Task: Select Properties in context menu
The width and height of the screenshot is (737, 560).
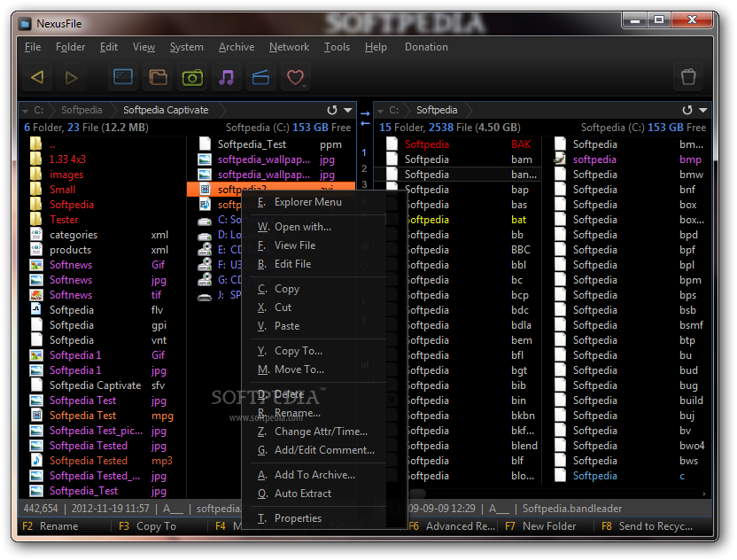Action: [x=314, y=518]
